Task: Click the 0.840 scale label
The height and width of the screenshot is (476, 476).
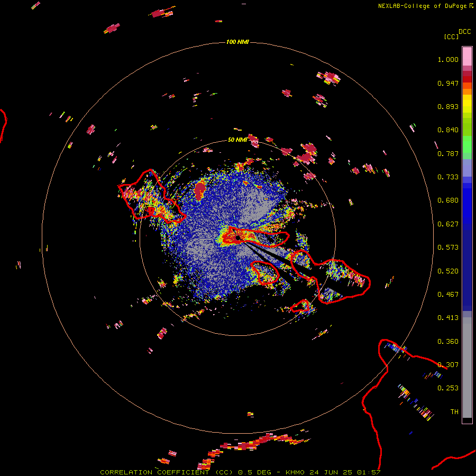Action: coord(448,130)
